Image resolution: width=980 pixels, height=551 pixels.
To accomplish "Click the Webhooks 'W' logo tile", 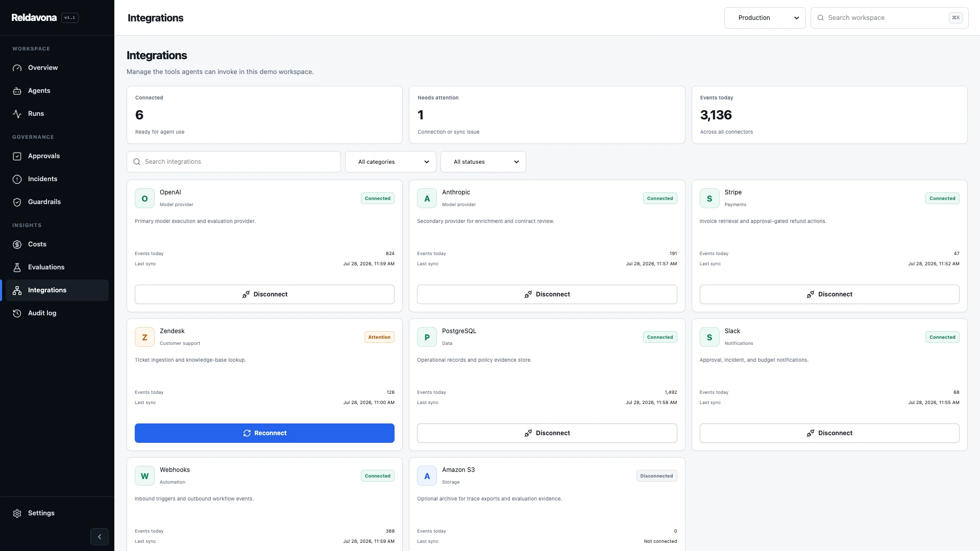I will coord(144,476).
